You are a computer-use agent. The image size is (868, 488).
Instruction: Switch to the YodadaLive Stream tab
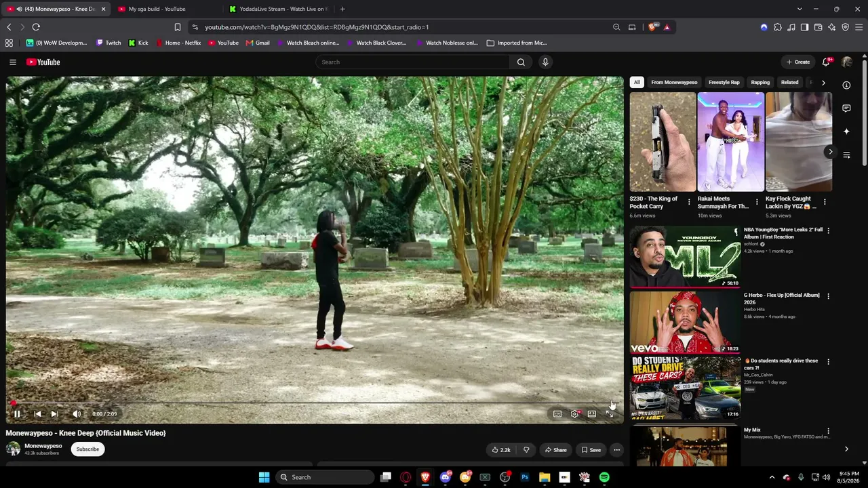(278, 9)
